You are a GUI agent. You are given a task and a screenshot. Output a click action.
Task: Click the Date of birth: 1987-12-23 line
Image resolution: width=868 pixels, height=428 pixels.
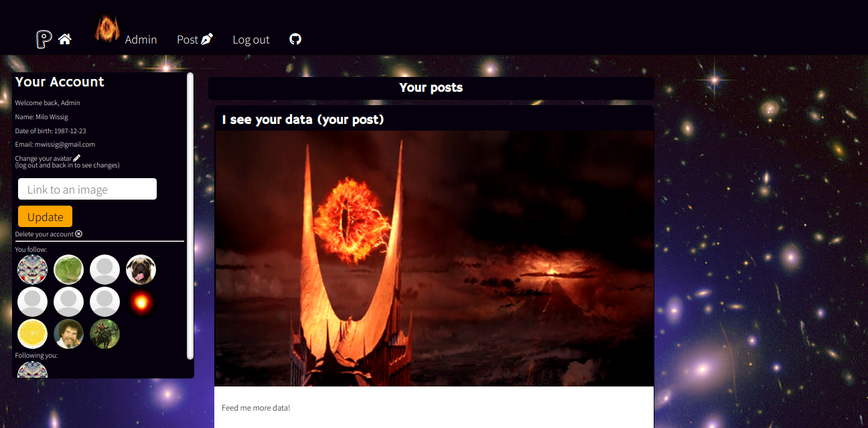pyautogui.click(x=50, y=131)
